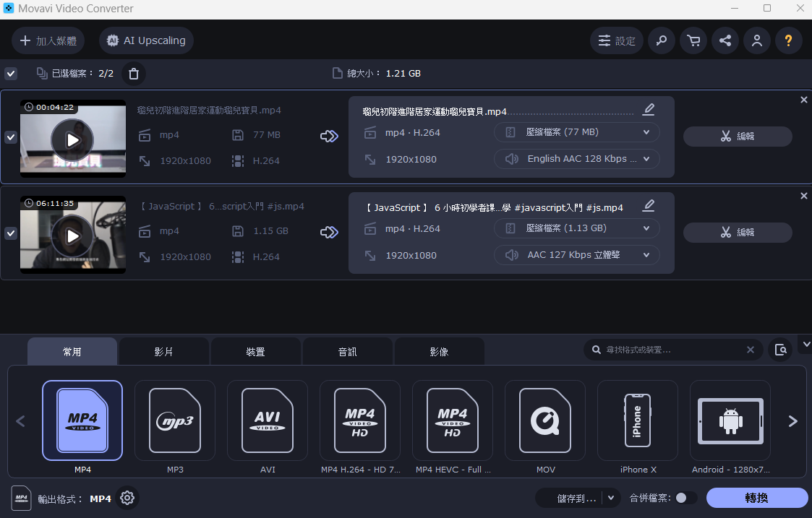Open the search magnifier icon in top toolbar

click(662, 40)
